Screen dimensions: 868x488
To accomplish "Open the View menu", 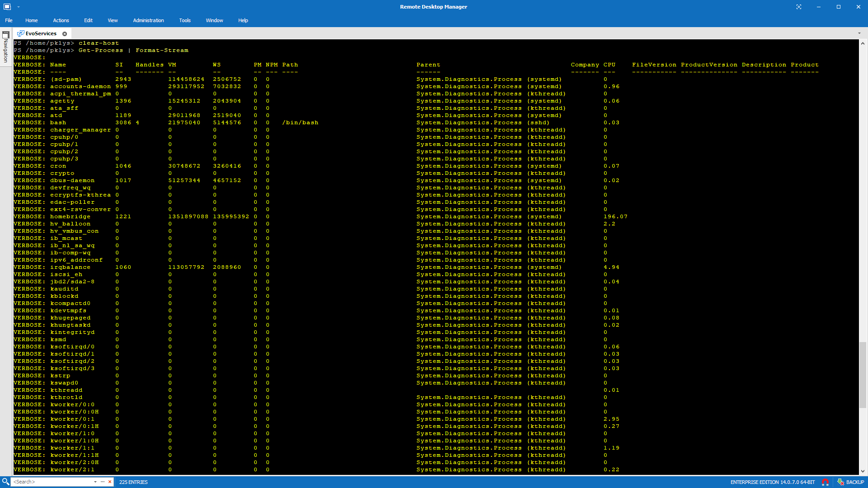I will click(x=113, y=20).
